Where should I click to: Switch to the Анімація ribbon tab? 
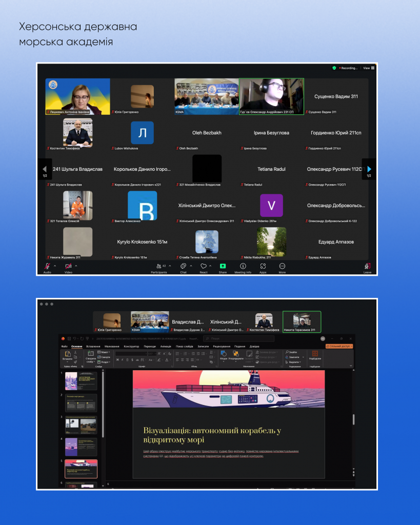click(x=166, y=347)
